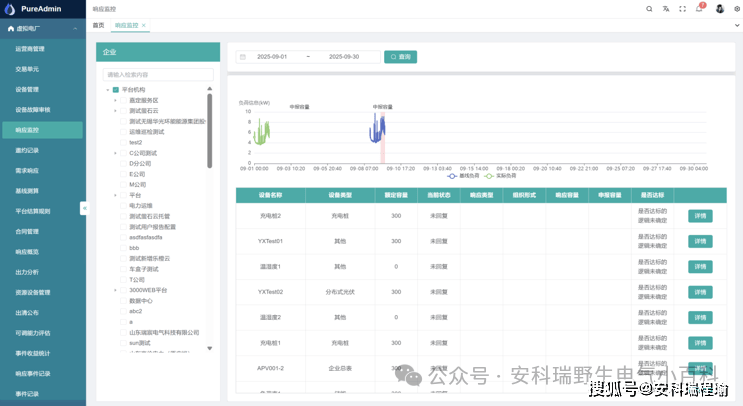The image size is (743, 406).
Task: Click the end date 2025-09-30 field
Action: 344,57
